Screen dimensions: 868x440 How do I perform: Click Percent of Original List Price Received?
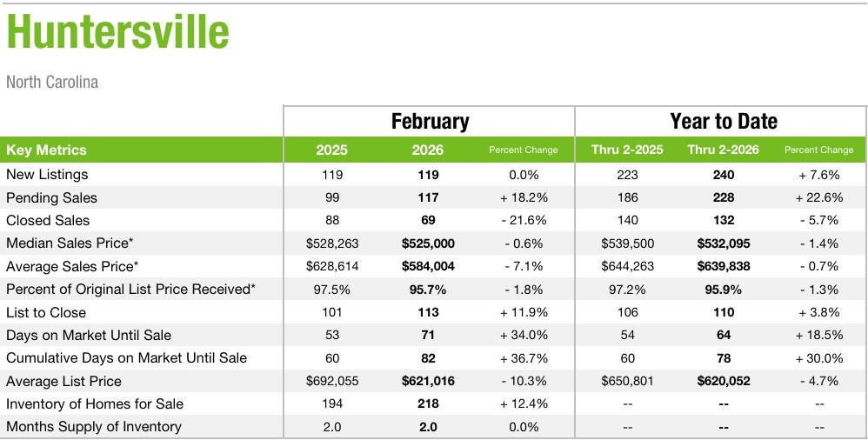point(130,289)
